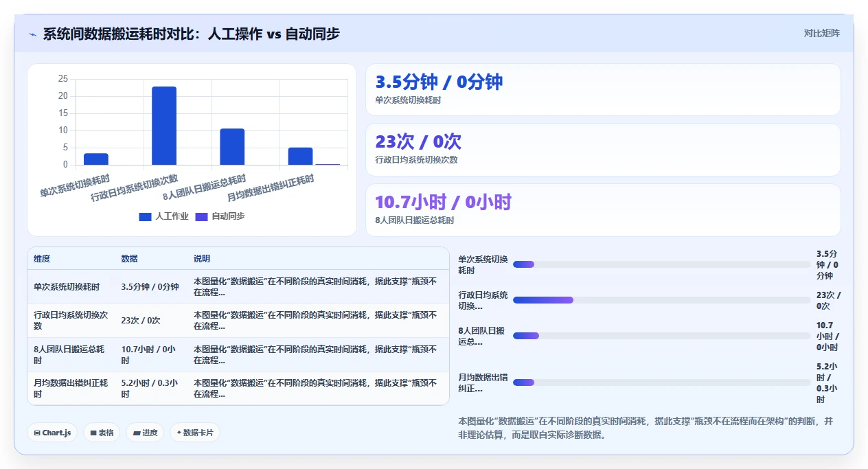Click table cell 5.2小时 / 0.3小时
The width and height of the screenshot is (868, 469).
coord(151,389)
